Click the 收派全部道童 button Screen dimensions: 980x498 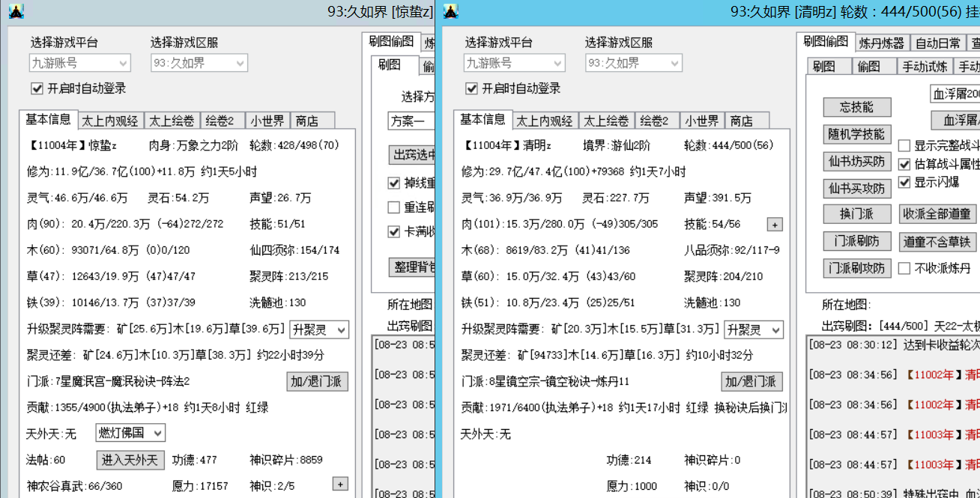point(937,214)
